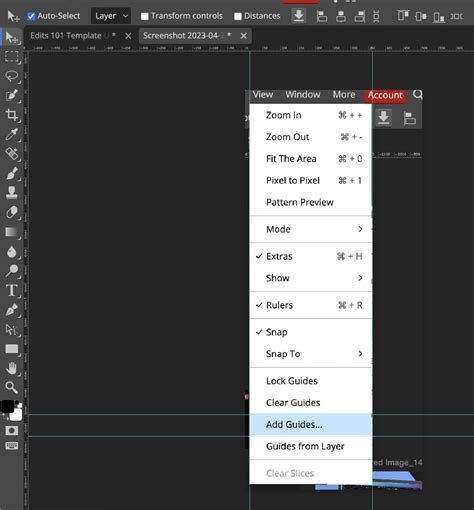Click the horizontal spacing distribute icon
This screenshot has height=510, width=474.
(457, 16)
